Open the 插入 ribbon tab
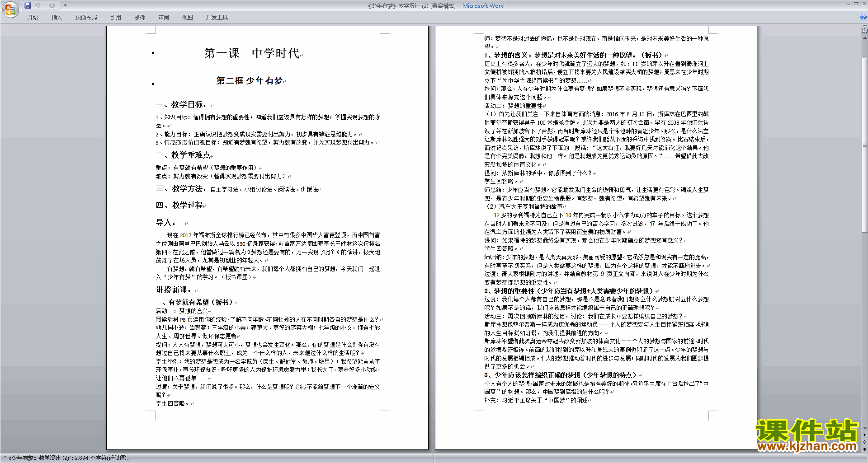The height and width of the screenshot is (463, 868). (x=57, y=18)
